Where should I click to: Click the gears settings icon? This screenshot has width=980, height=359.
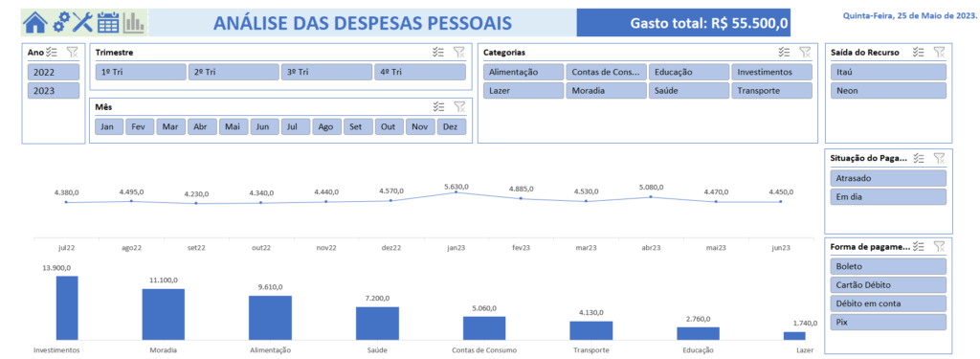(x=61, y=23)
